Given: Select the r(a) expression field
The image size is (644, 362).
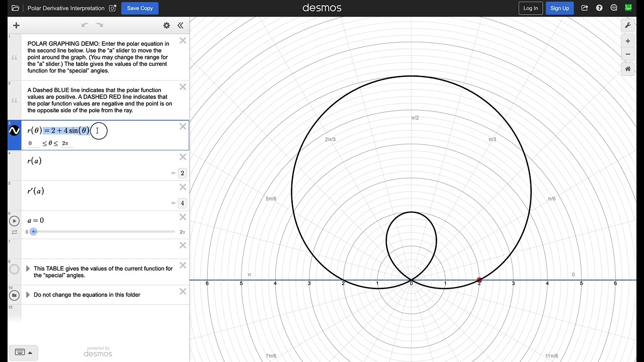Looking at the screenshot, I should (x=34, y=161).
